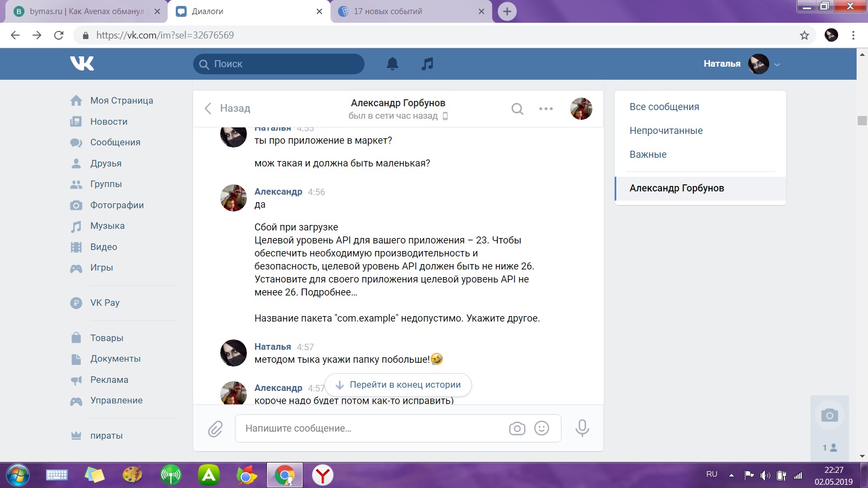The width and height of the screenshot is (868, 488).
Task: Click the attach file paperclip icon
Action: point(215,429)
